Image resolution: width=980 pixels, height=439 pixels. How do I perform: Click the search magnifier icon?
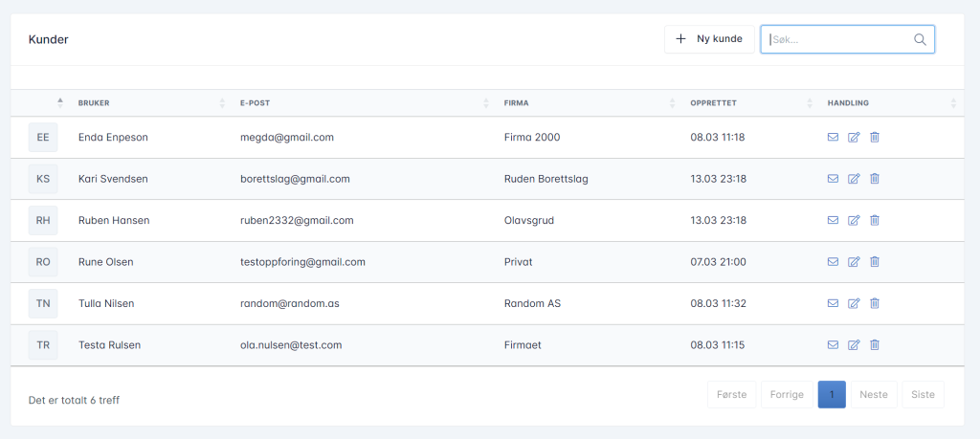tap(920, 39)
